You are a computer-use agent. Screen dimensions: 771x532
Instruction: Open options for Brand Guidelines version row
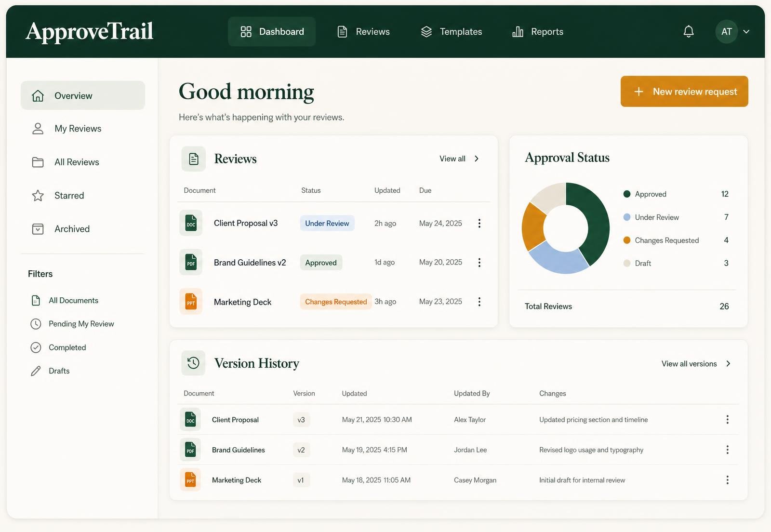[x=727, y=450]
